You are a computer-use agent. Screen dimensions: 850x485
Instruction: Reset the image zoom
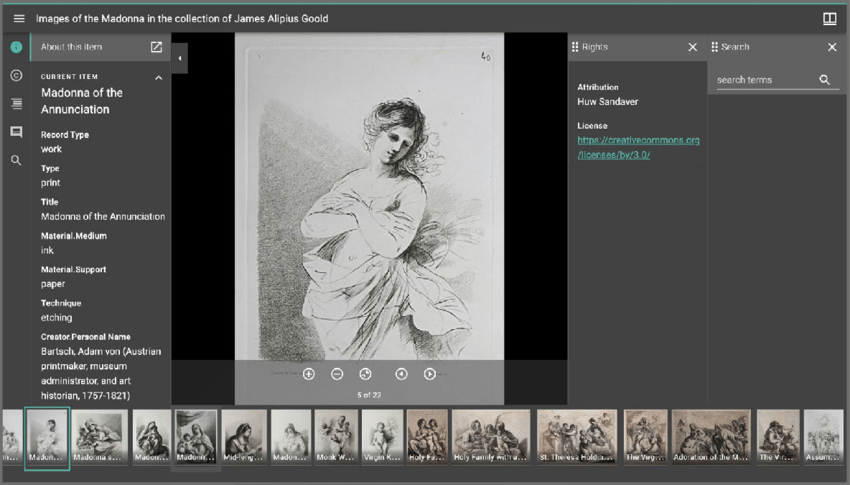point(365,374)
